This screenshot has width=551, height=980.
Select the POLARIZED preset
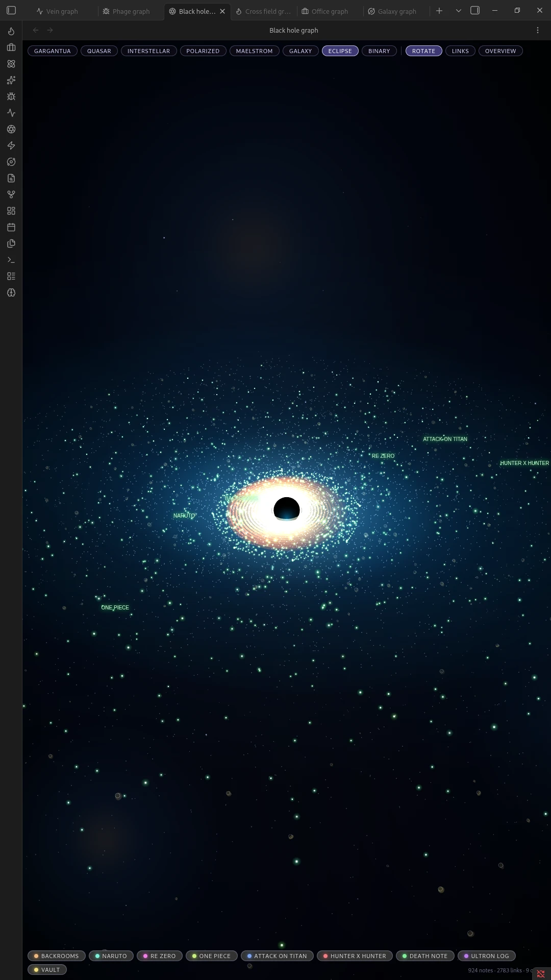pyautogui.click(x=203, y=51)
